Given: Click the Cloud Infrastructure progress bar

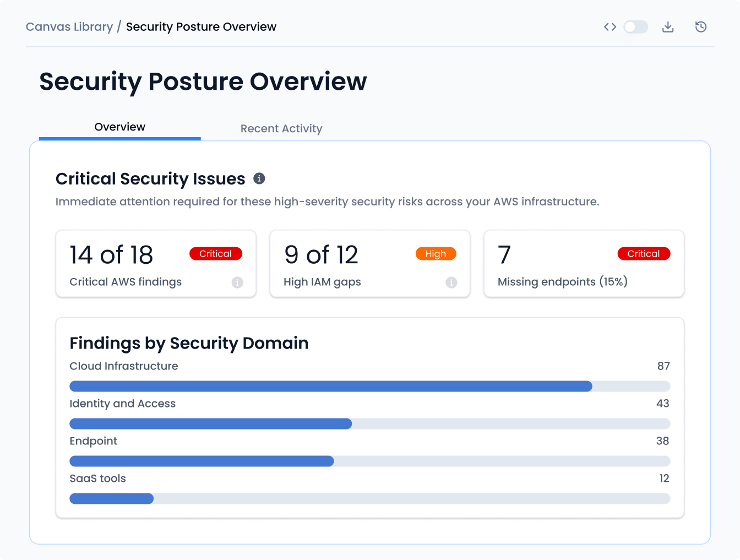Looking at the screenshot, I should 369,387.
